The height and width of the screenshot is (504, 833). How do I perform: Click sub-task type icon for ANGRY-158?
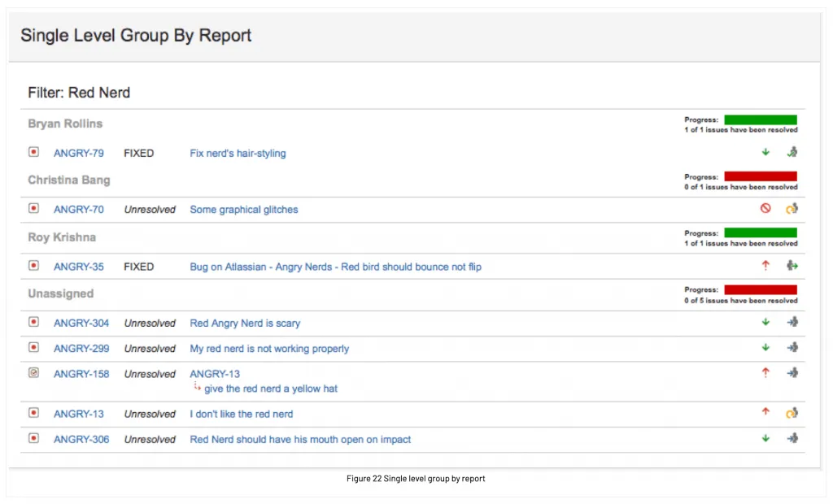33,373
